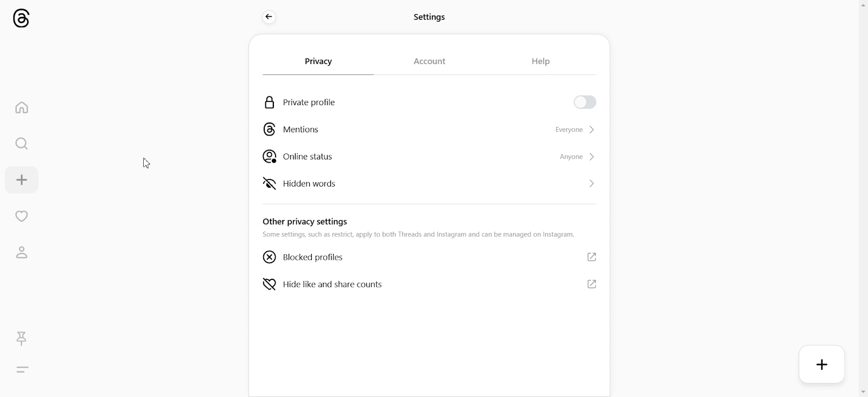
Task: Expand the Hidden words chevron
Action: tap(591, 183)
